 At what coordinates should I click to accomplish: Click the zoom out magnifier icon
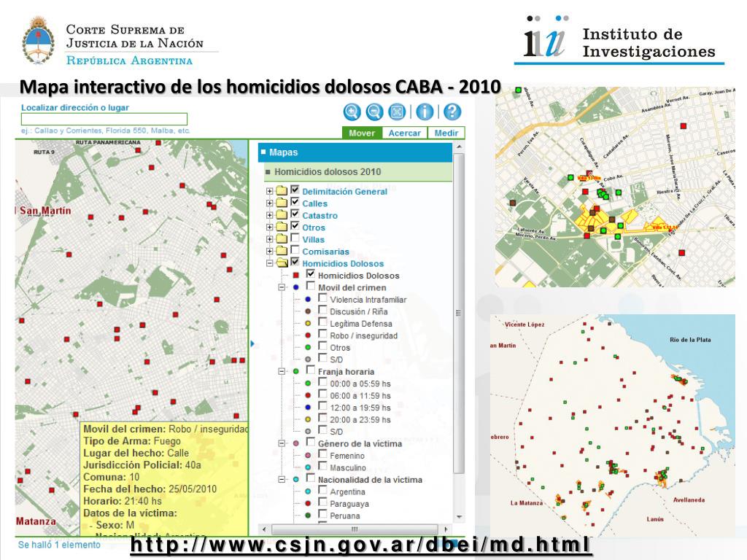pyautogui.click(x=374, y=112)
